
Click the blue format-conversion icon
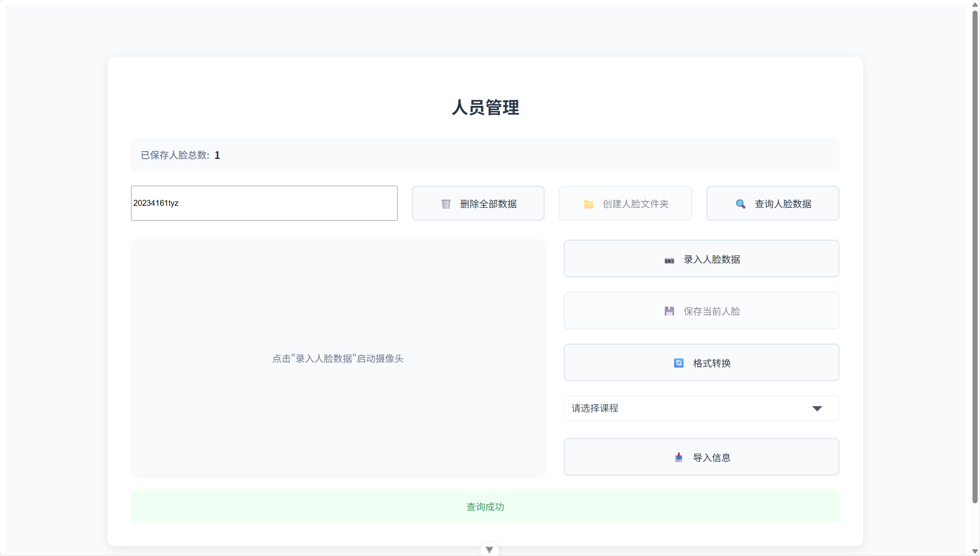[x=679, y=363]
